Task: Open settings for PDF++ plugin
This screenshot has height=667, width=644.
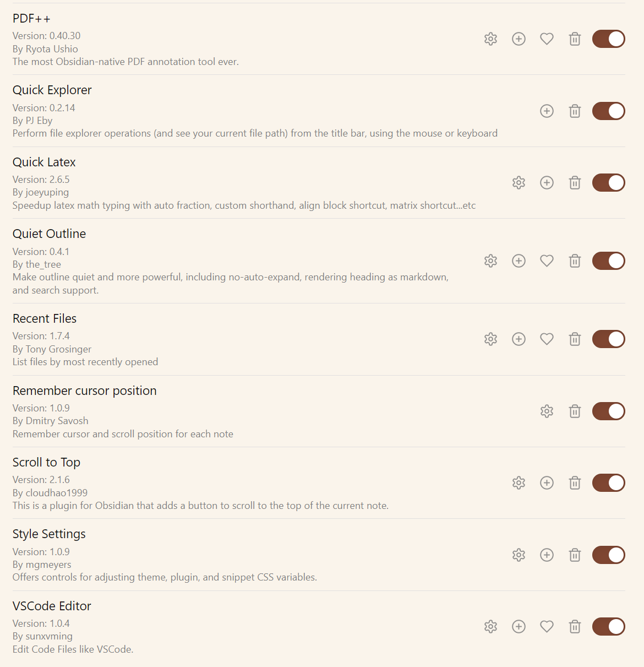Action: click(490, 39)
